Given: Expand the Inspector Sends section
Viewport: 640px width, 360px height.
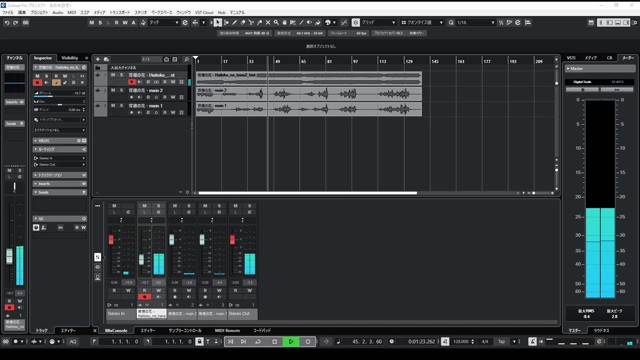Looking at the screenshot, I should tap(60, 192).
